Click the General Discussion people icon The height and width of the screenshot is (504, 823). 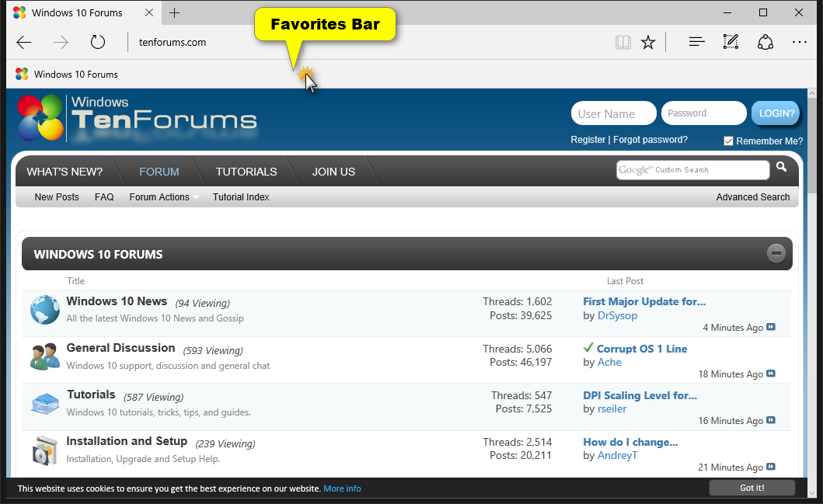(44, 356)
